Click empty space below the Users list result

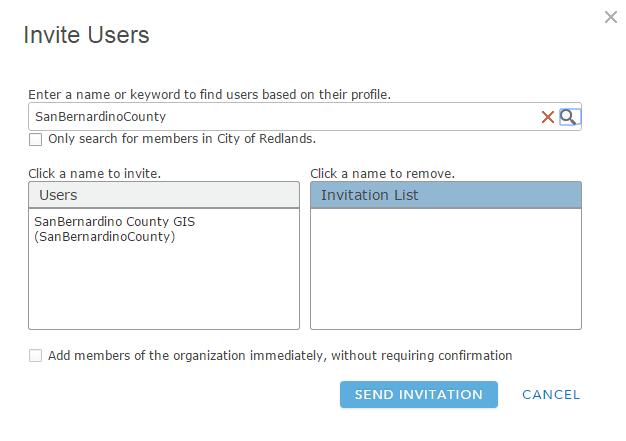[x=163, y=290]
